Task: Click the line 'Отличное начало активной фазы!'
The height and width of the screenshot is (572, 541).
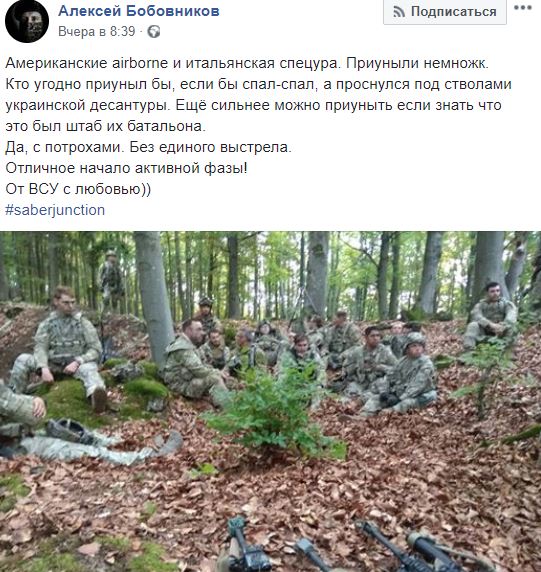Action: (126, 168)
